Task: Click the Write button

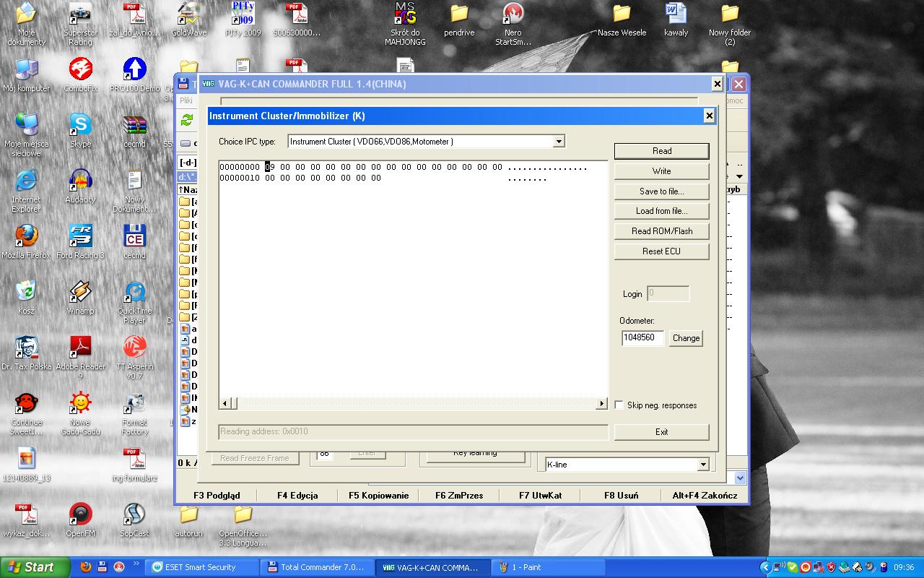Action: pos(662,171)
